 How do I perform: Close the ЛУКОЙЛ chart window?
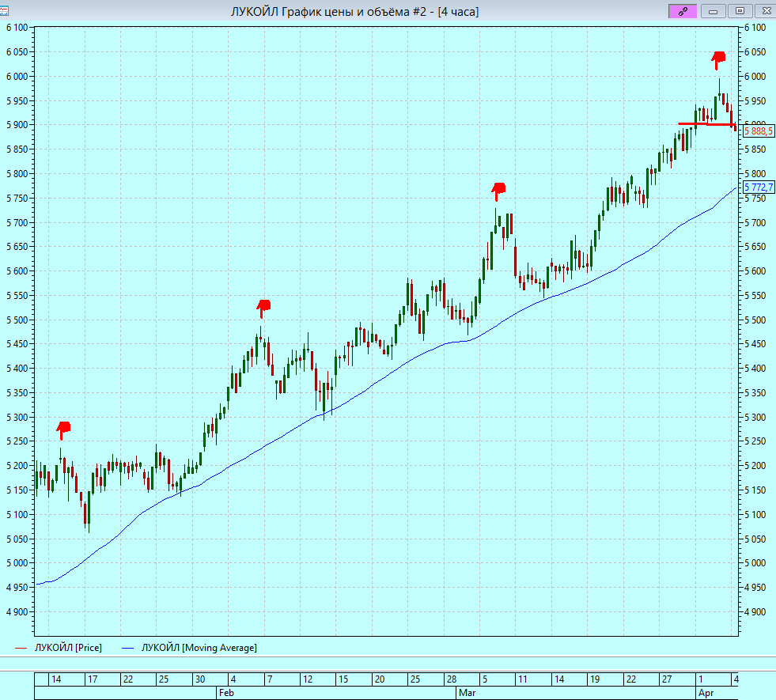(766, 11)
